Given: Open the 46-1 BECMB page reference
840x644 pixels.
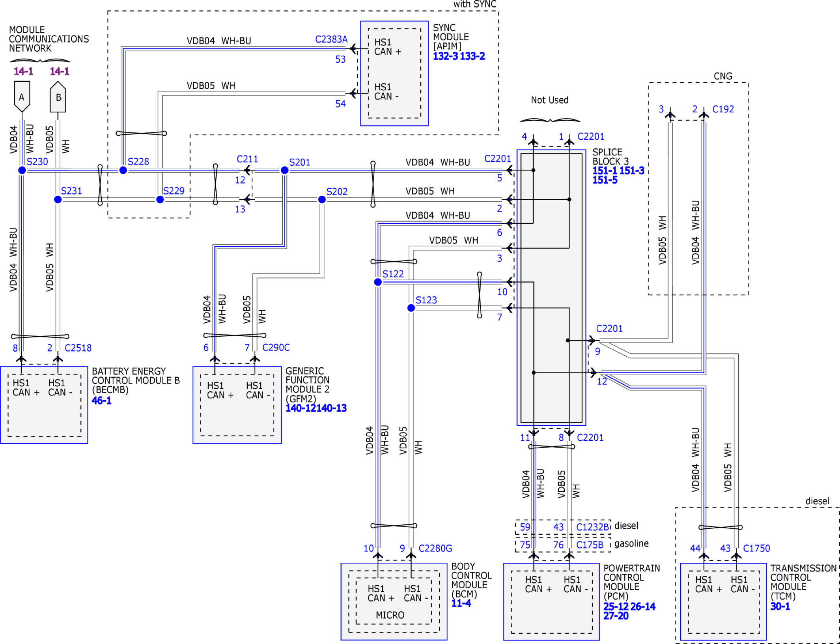Looking at the screenshot, I should click(x=101, y=401).
